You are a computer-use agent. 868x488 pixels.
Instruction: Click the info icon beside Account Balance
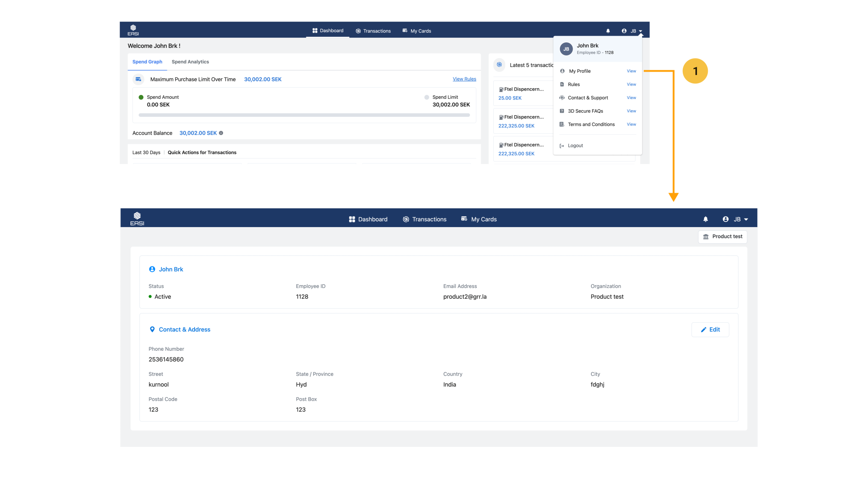[221, 133]
